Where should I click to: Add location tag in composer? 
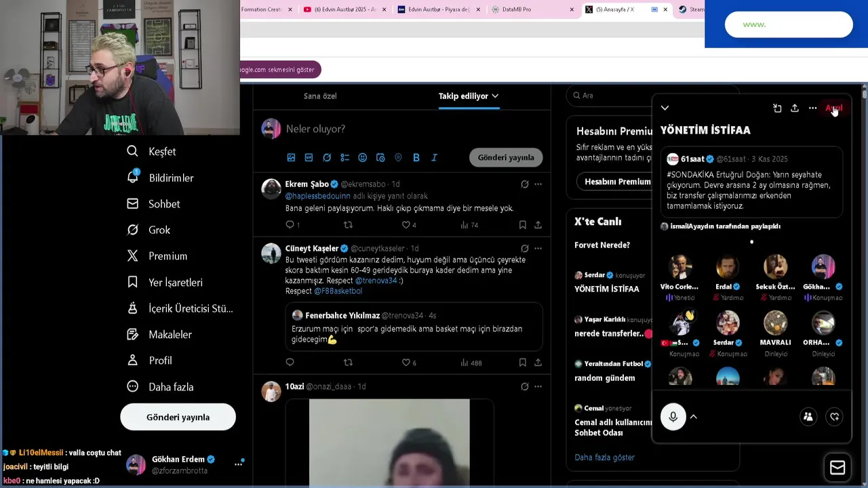tap(398, 157)
